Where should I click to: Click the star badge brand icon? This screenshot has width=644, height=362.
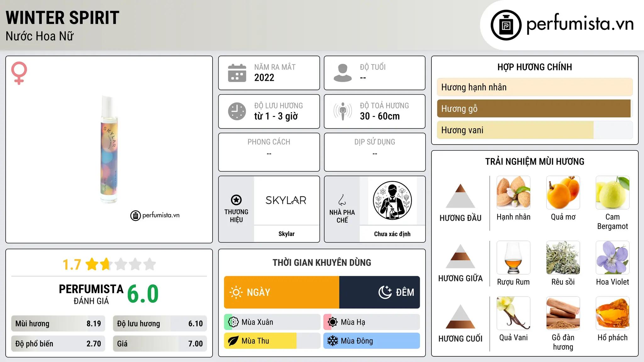click(x=236, y=200)
